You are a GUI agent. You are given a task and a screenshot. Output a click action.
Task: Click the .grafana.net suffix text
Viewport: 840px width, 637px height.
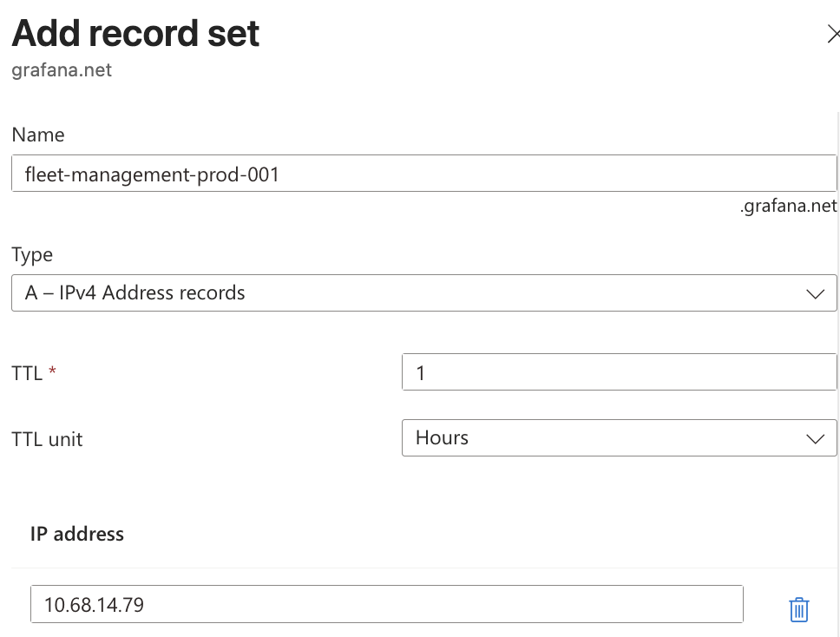click(788, 206)
